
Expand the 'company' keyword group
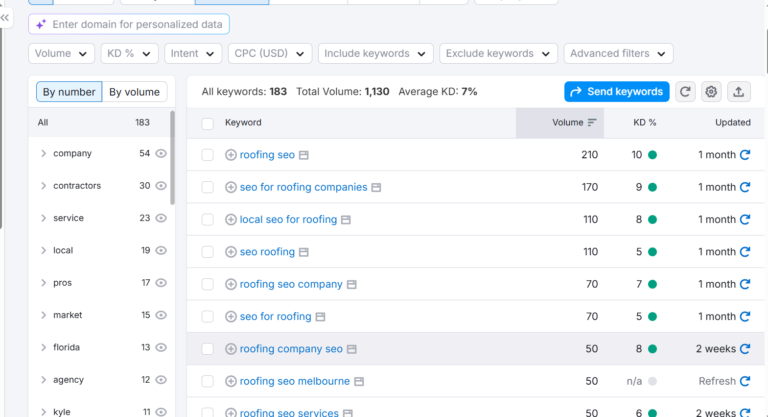(x=43, y=153)
